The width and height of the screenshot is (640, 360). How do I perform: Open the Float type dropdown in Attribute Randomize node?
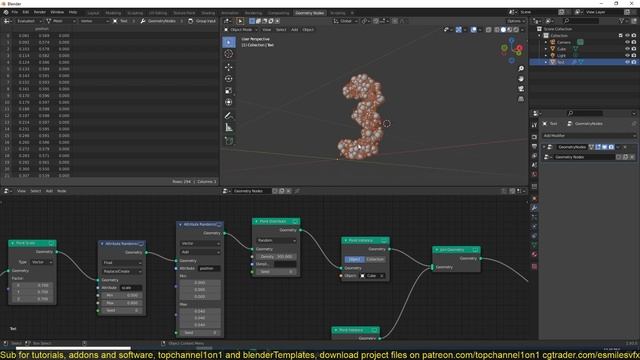122,263
